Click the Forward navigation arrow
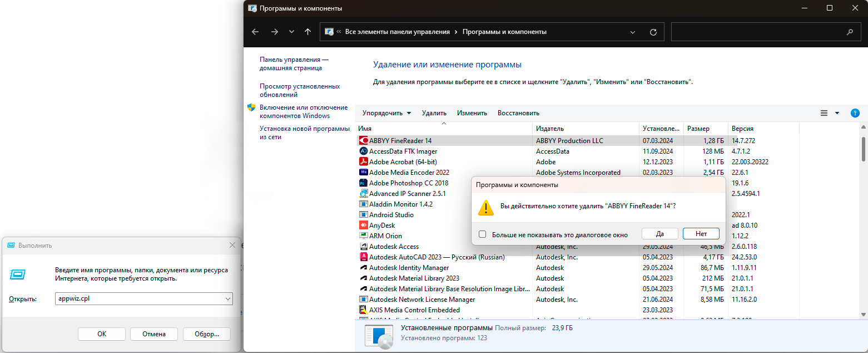868x353 pixels. (x=274, y=32)
